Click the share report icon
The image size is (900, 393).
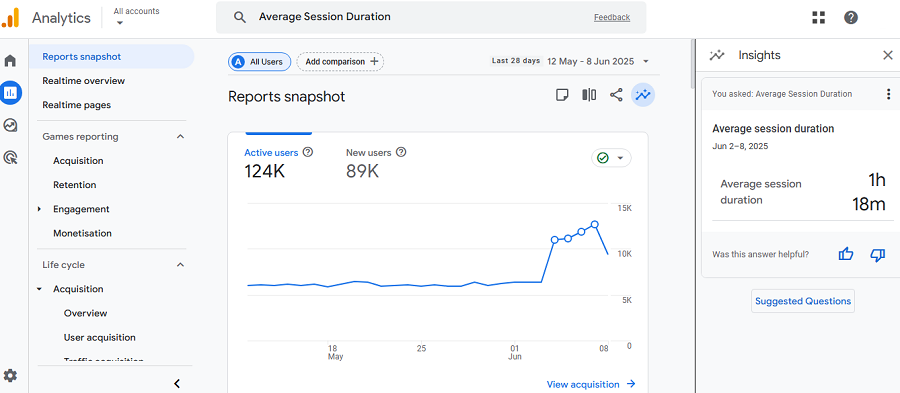pyautogui.click(x=616, y=95)
